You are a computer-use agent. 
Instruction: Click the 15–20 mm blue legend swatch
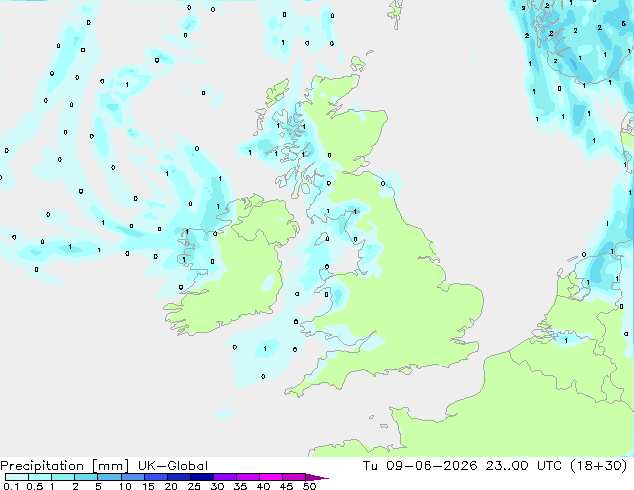[156, 477]
